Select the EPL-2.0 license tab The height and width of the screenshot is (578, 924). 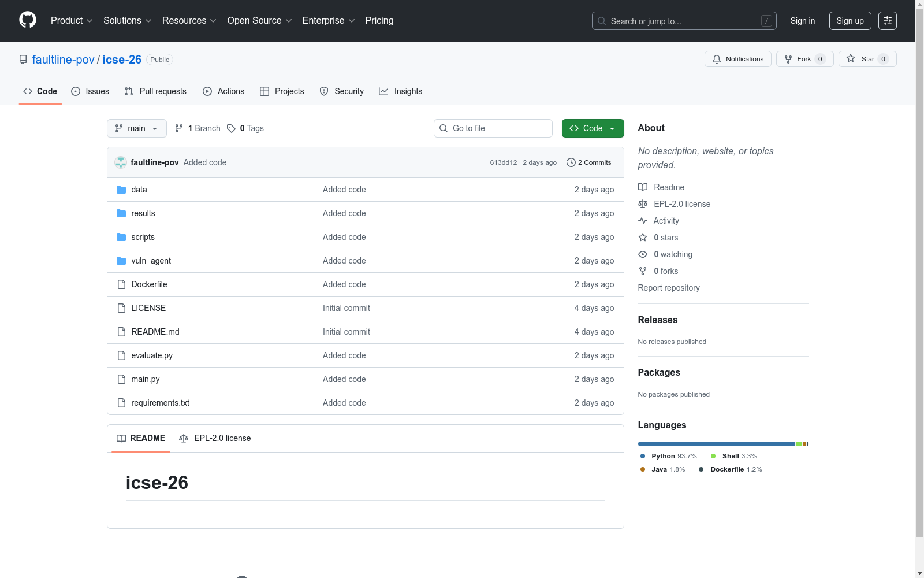tap(215, 438)
